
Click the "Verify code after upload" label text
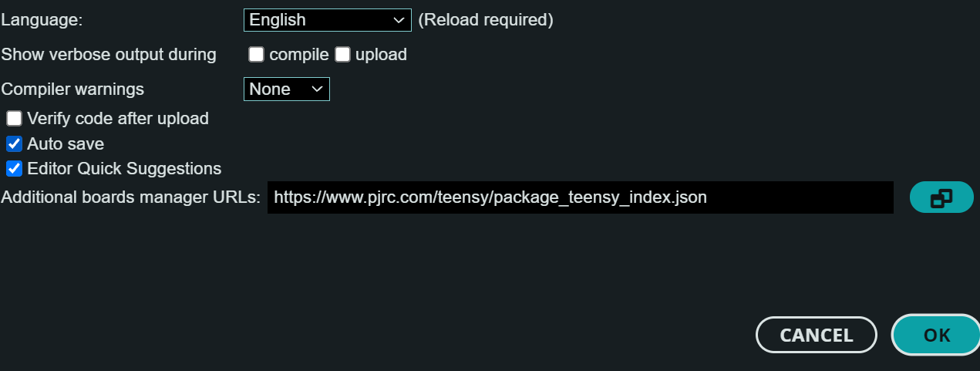click(118, 119)
